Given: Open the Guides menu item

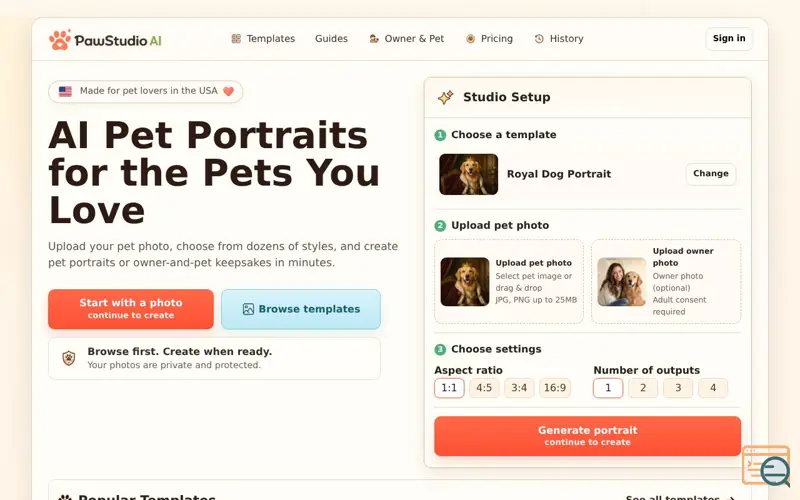Looking at the screenshot, I should 331,39.
